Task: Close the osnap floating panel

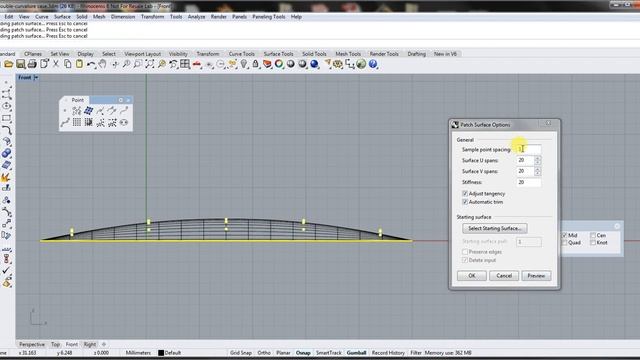Action: pos(617,226)
